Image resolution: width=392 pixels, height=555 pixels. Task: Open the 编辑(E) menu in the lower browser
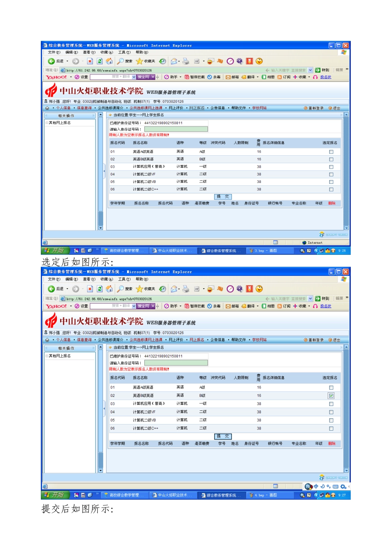(x=71, y=280)
